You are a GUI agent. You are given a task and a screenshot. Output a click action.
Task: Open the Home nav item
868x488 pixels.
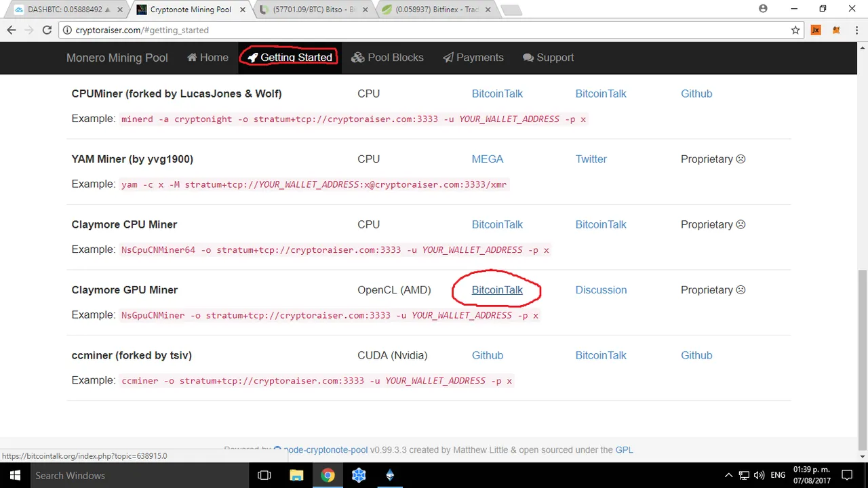[x=208, y=58]
